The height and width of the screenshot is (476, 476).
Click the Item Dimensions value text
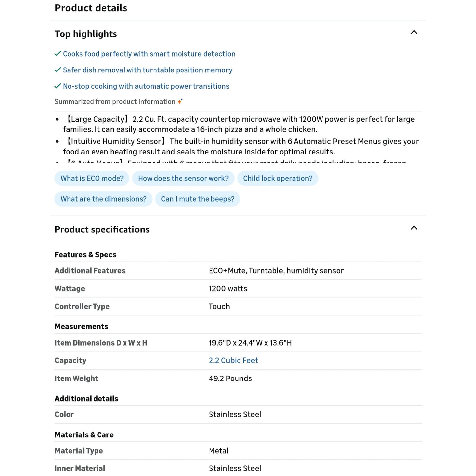(x=250, y=343)
